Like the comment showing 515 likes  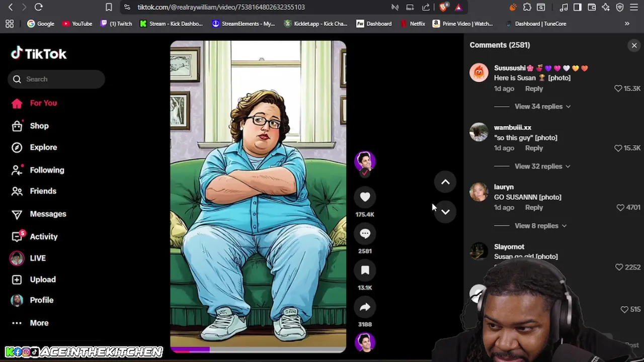pos(624,309)
